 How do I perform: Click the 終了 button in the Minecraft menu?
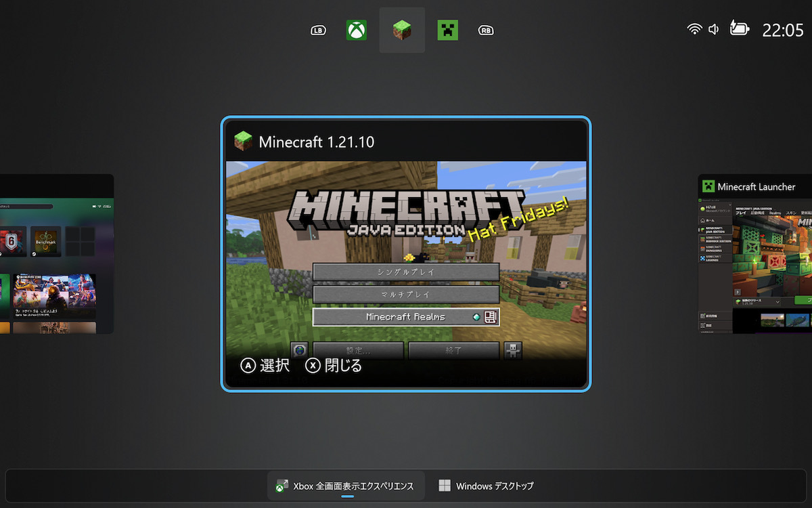coord(453,350)
